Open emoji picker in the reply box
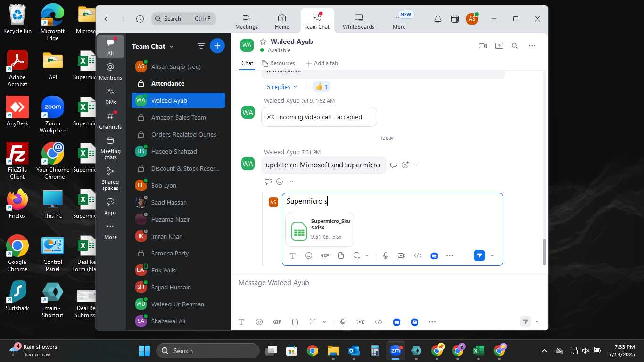This screenshot has height=362, width=644. pos(309,255)
